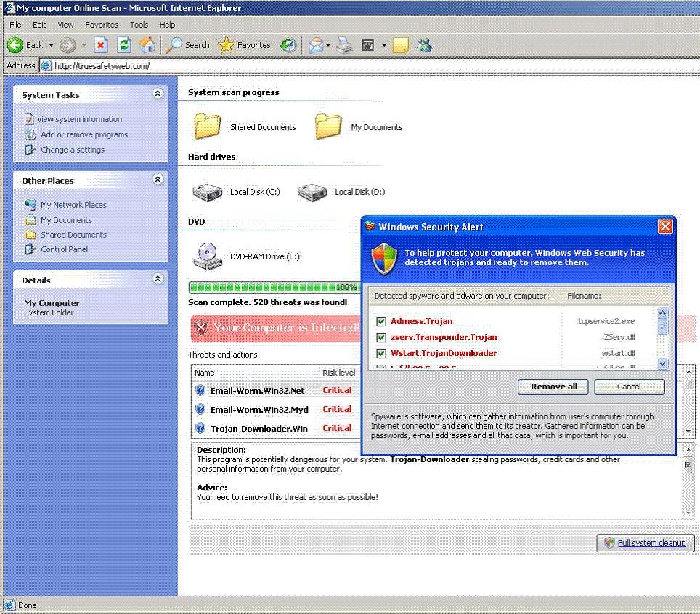Click tcpservice2.exe filename entry
Screen dimensions: 700x614
606,321
